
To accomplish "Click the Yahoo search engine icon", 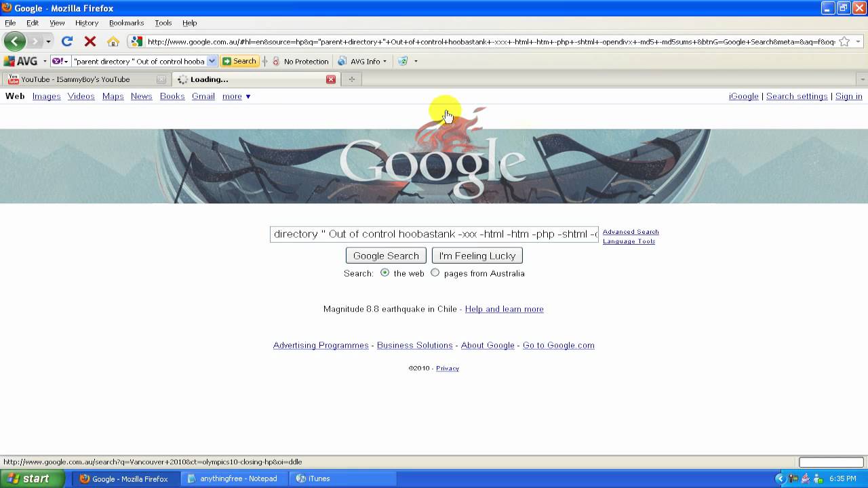I will [57, 61].
